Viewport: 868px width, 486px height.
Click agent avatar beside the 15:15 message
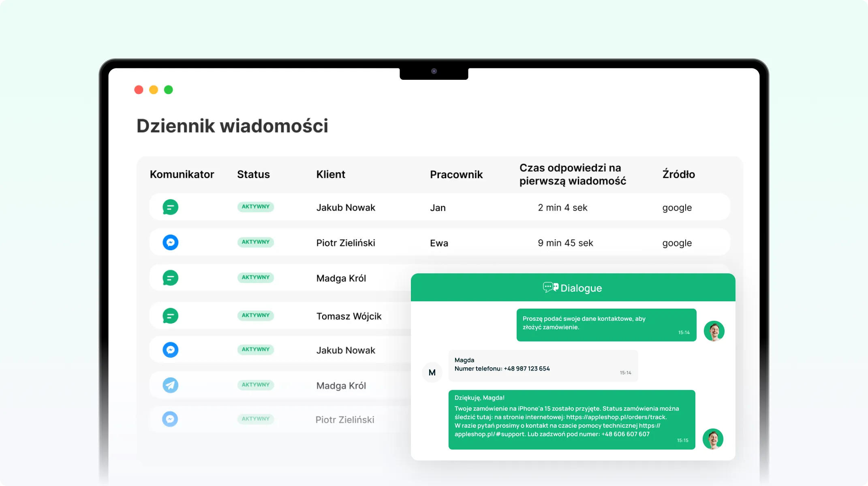pyautogui.click(x=713, y=439)
